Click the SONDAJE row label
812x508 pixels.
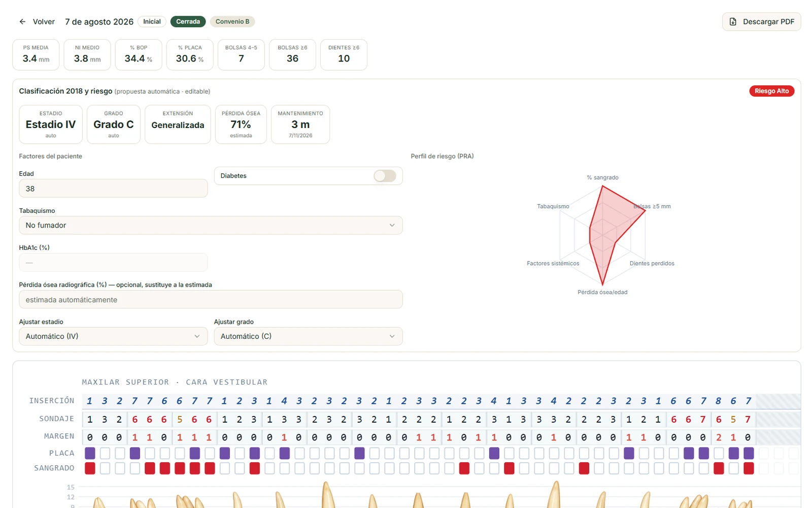[57, 419]
